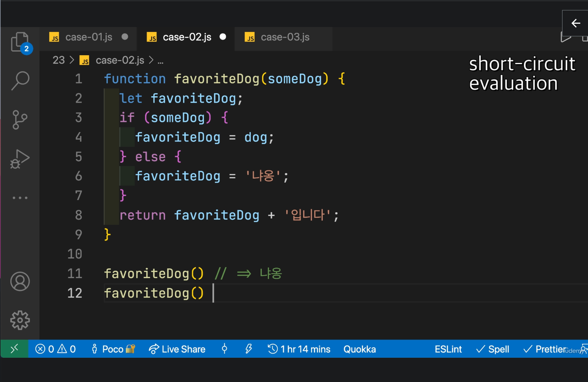588x382 pixels.
Task: Switch to case-01.js tab
Action: click(x=89, y=37)
